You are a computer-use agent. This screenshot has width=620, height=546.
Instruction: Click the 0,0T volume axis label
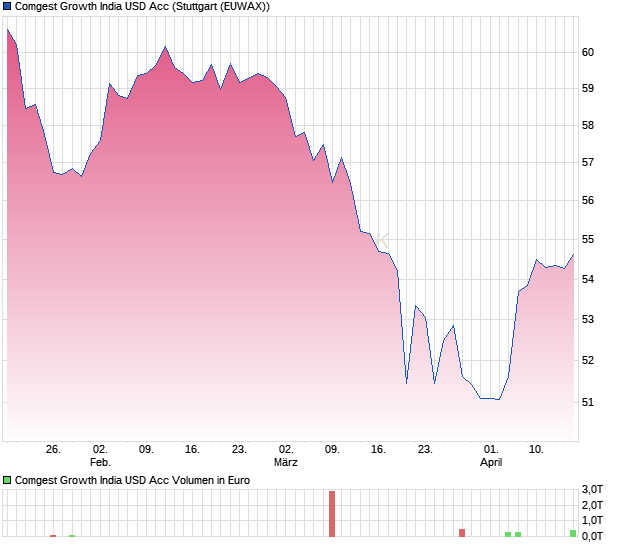pyautogui.click(x=592, y=536)
